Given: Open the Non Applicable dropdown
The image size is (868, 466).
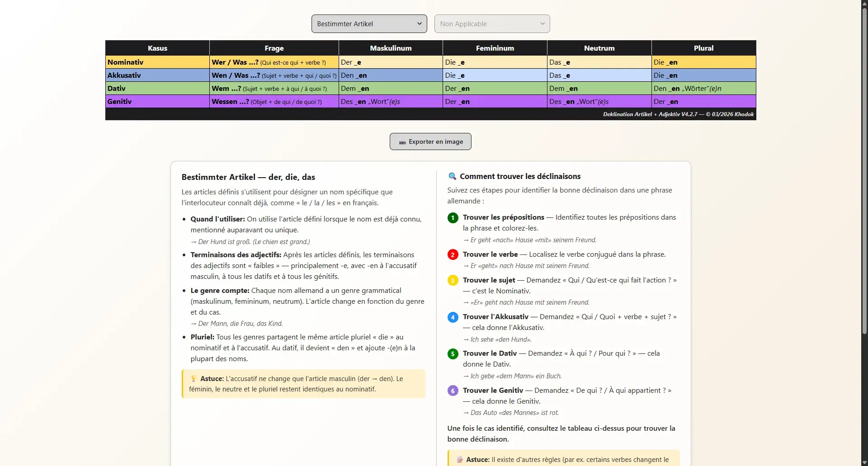Looking at the screenshot, I should click(492, 24).
